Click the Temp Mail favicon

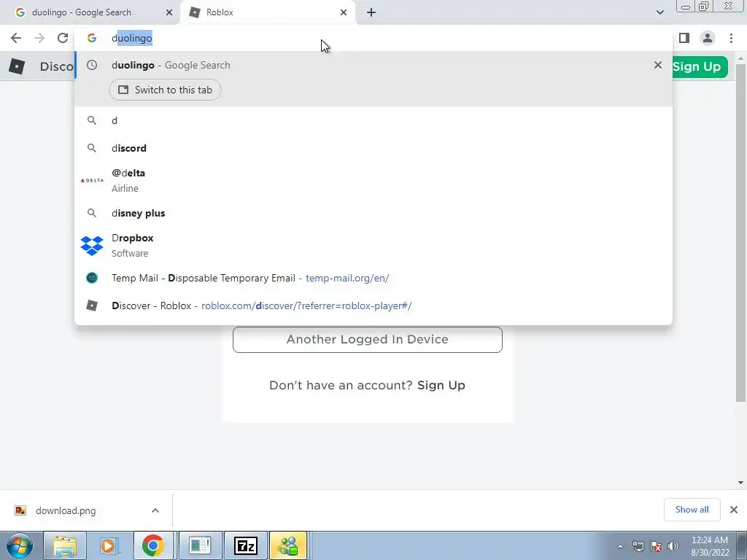[x=91, y=278]
